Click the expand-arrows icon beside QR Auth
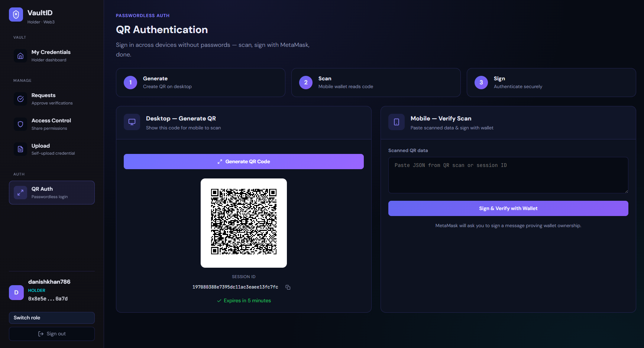The image size is (644, 348). pyautogui.click(x=20, y=193)
